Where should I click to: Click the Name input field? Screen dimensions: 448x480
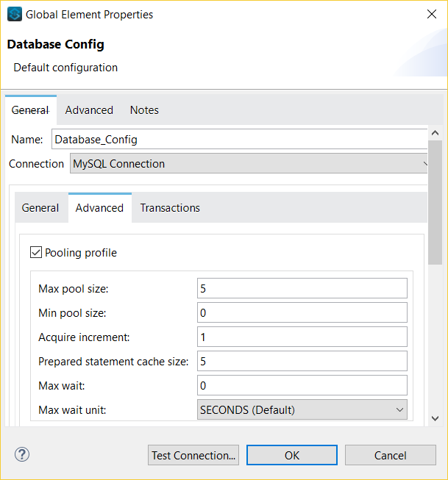pyautogui.click(x=239, y=139)
